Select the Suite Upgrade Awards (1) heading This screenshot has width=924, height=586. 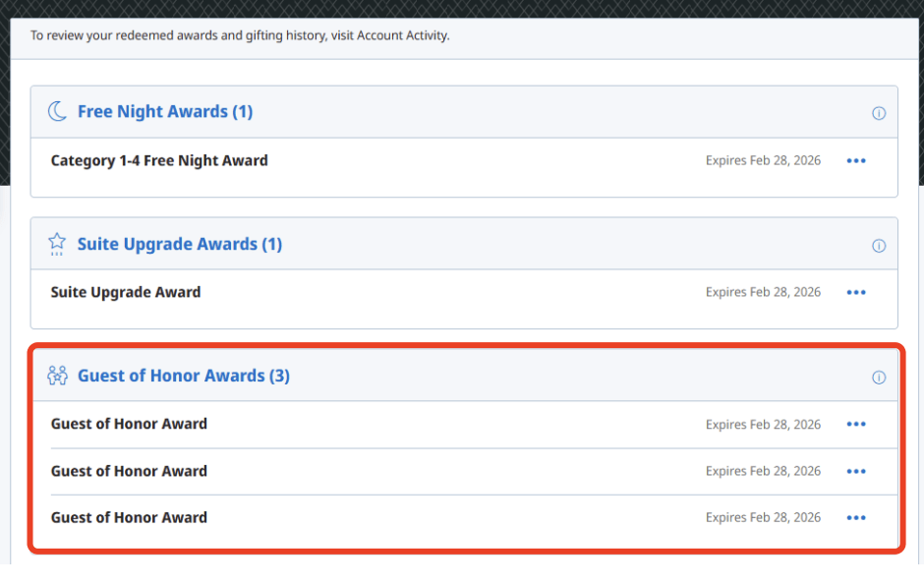180,244
